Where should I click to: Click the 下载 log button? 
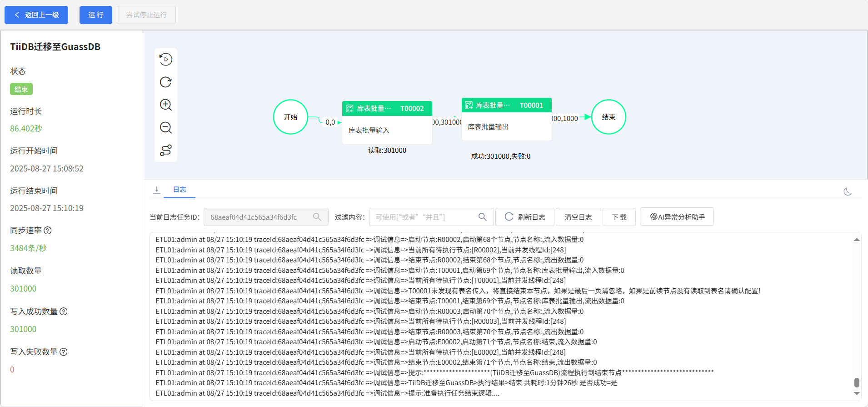tap(619, 217)
